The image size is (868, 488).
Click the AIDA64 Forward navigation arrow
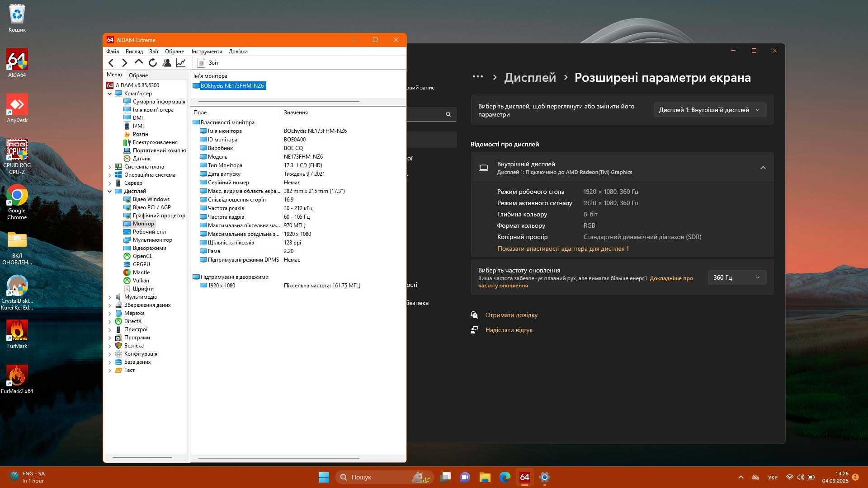[125, 63]
